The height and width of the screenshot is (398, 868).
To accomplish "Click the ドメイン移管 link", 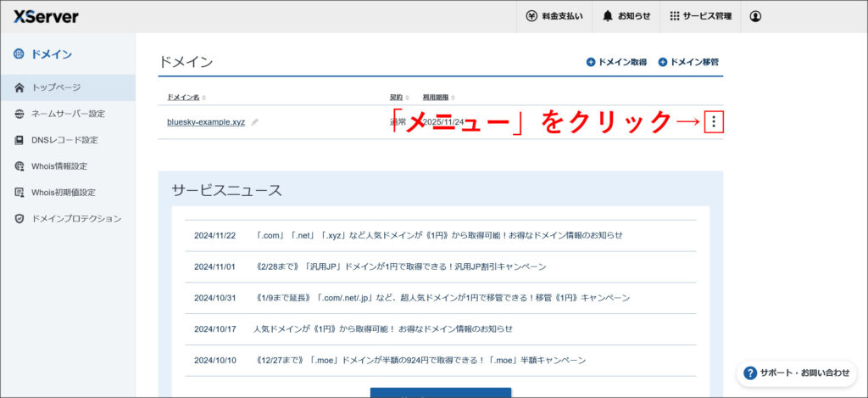I will [x=688, y=62].
